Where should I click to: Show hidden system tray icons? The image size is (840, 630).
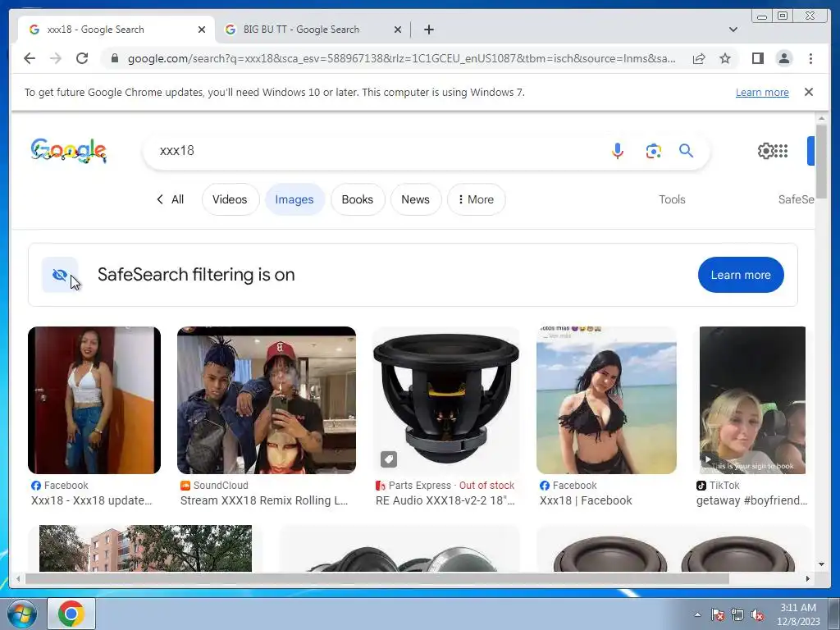[x=697, y=614]
